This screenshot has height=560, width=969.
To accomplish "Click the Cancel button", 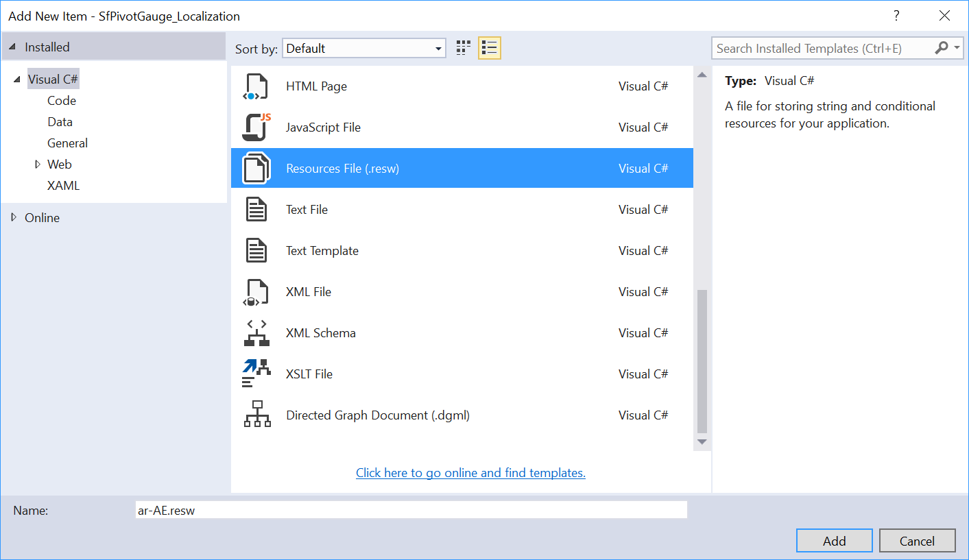I will pos(918,541).
